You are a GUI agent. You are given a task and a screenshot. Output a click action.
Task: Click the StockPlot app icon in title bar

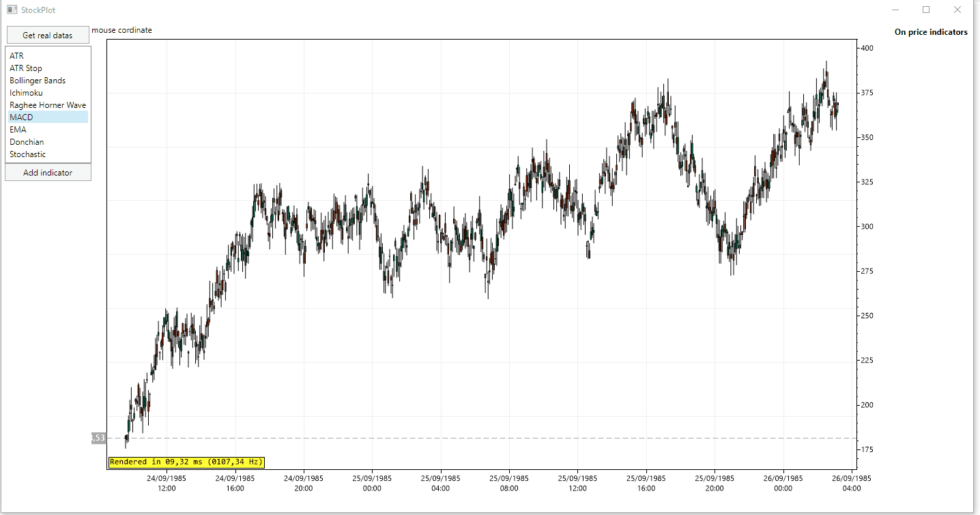tap(12, 10)
